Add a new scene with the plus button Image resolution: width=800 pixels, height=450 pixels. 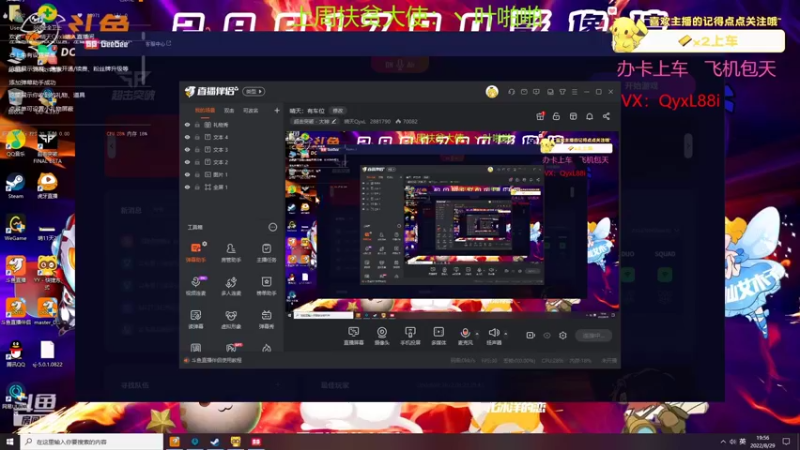click(277, 110)
